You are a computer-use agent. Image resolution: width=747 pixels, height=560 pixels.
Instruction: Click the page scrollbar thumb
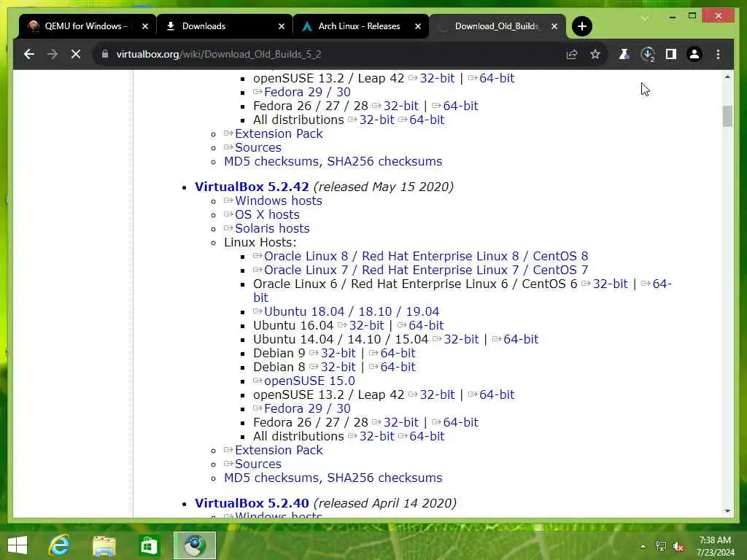[x=727, y=116]
